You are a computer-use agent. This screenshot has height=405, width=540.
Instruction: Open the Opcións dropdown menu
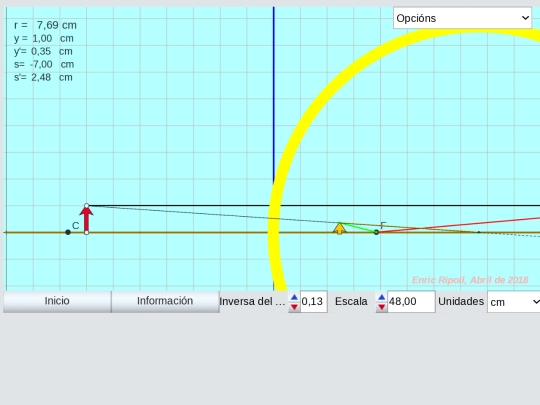[462, 18]
